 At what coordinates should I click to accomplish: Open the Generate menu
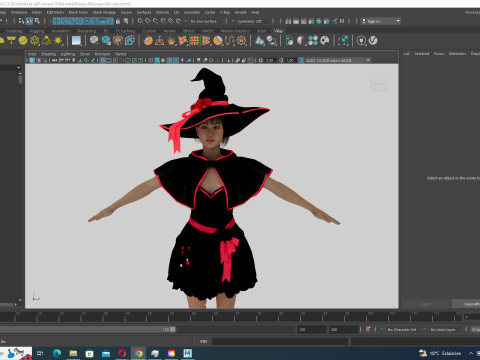192,12
